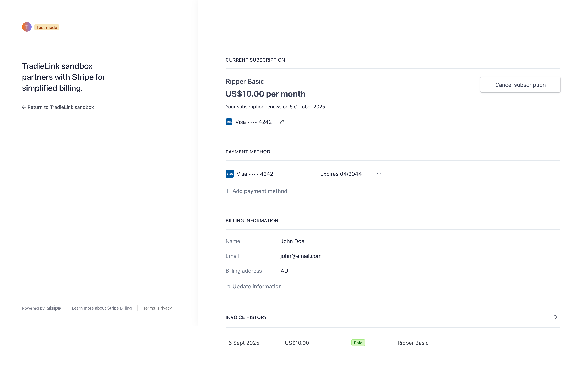588x384 pixels.
Task: Return to TradieLink sandbox link
Action: (x=58, y=107)
